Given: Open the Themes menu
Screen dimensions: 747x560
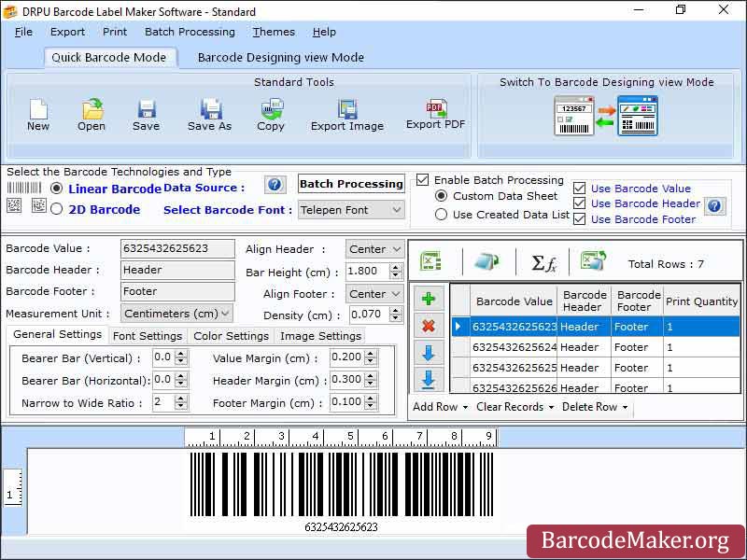Looking at the screenshot, I should coord(273,32).
